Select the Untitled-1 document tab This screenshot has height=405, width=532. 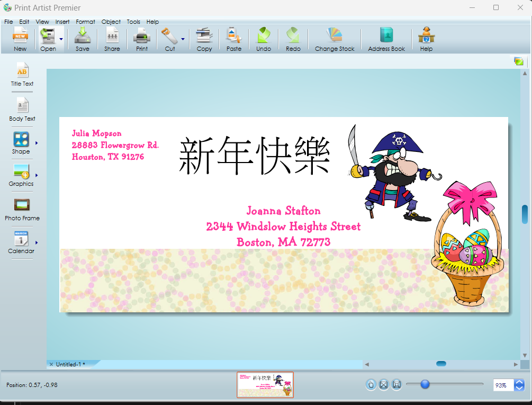[71, 364]
